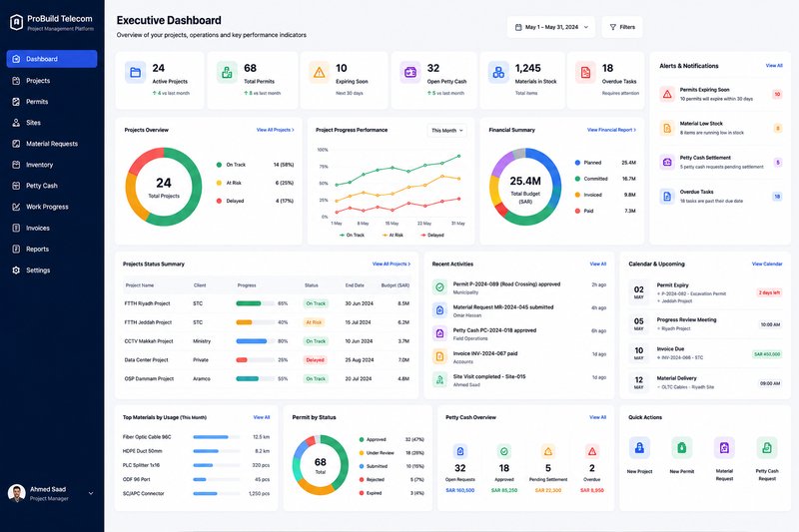Expand the Ahmed Saad user menu chevron
This screenshot has width=799, height=532.
91,493
